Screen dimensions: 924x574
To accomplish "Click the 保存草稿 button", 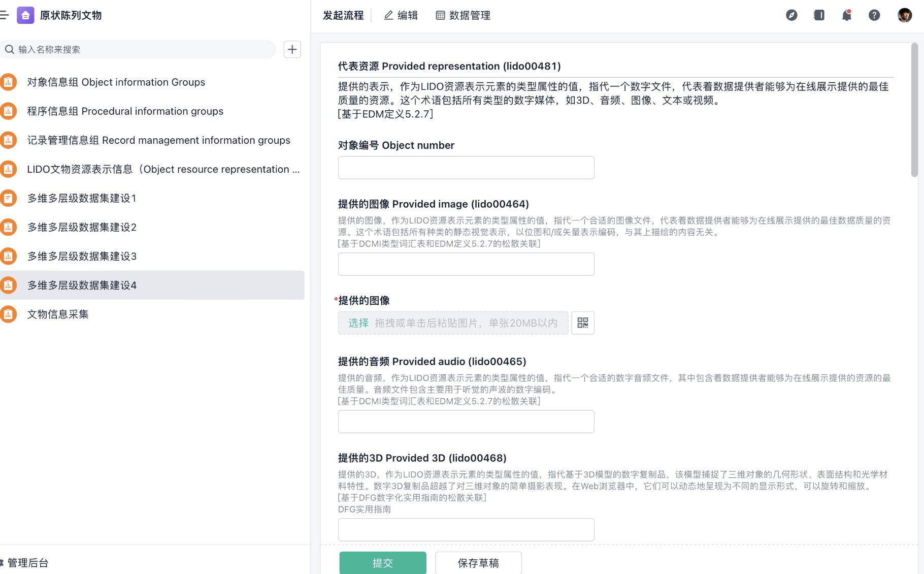I will 478,563.
